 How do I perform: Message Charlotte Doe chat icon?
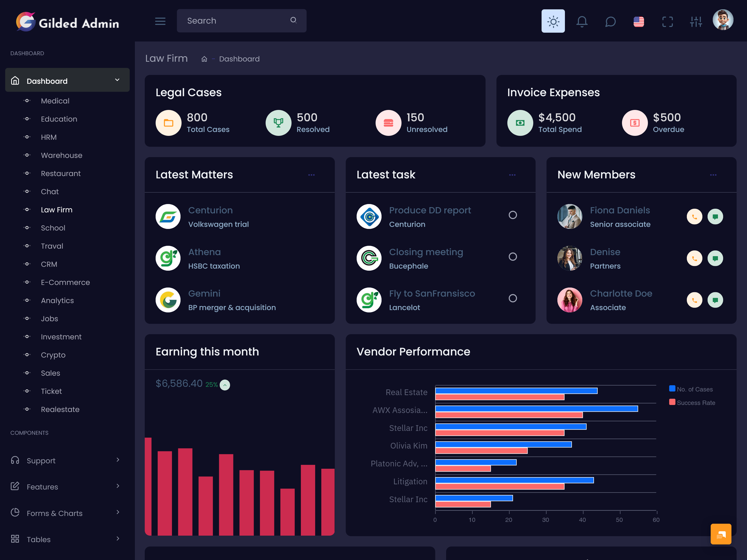(715, 300)
